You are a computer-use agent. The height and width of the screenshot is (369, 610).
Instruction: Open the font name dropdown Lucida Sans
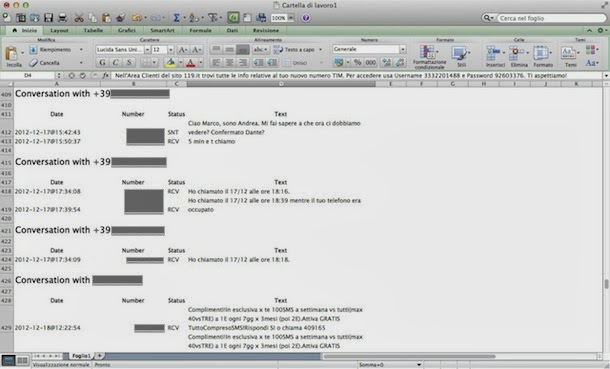(147, 50)
